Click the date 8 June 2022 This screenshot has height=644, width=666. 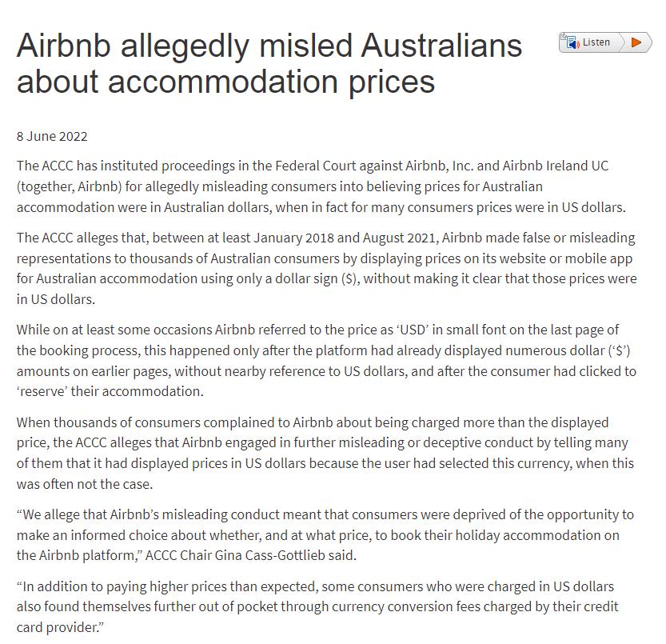coord(52,137)
